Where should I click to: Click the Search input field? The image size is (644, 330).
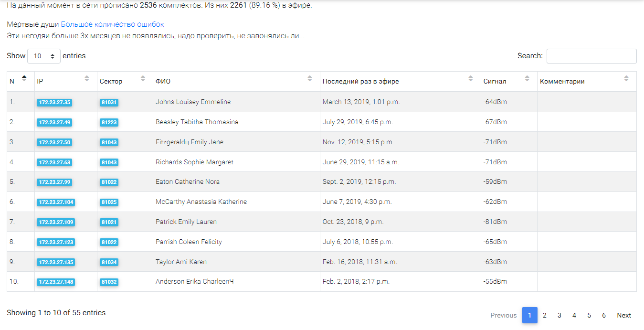(591, 56)
